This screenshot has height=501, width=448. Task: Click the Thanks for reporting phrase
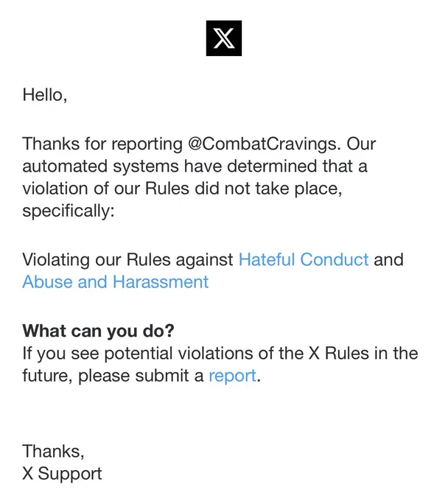point(102,144)
